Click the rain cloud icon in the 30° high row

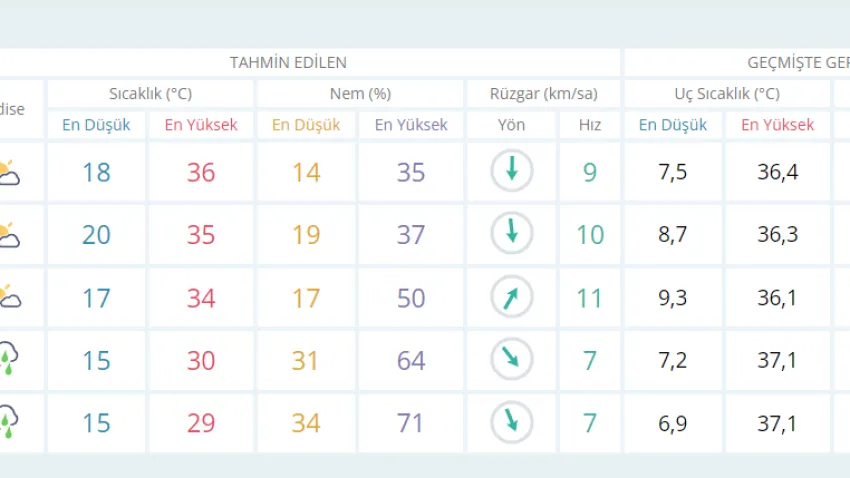[9, 360]
